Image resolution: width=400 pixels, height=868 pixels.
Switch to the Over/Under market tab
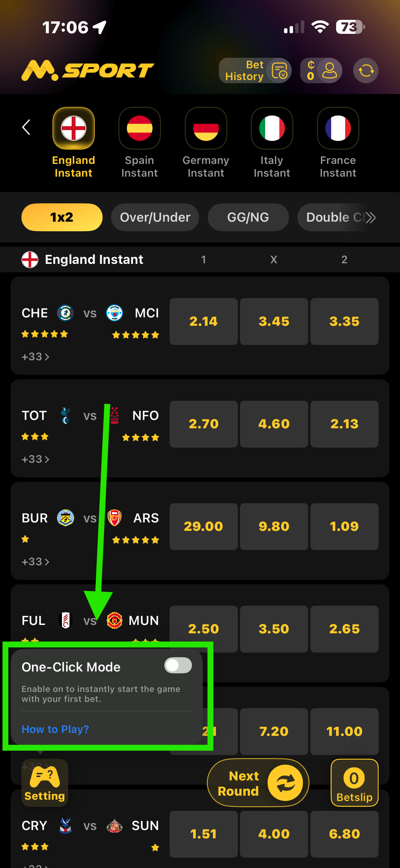(x=155, y=217)
